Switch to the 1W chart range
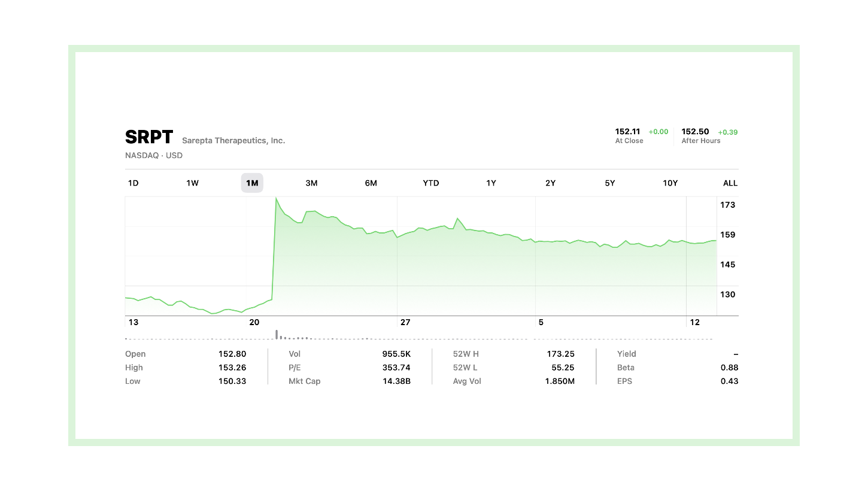Screen dimensions: 868x491 [x=192, y=183]
